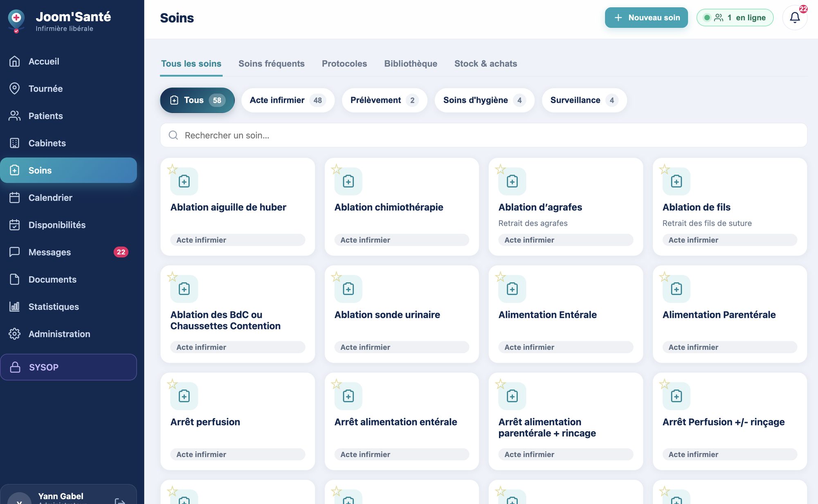
Task: Click the clipboard icon on Alimentation Entérale
Action: (x=512, y=289)
